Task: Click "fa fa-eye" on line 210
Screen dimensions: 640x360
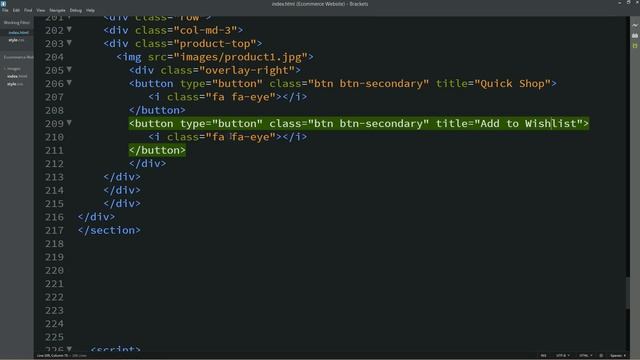Action: coord(241,137)
